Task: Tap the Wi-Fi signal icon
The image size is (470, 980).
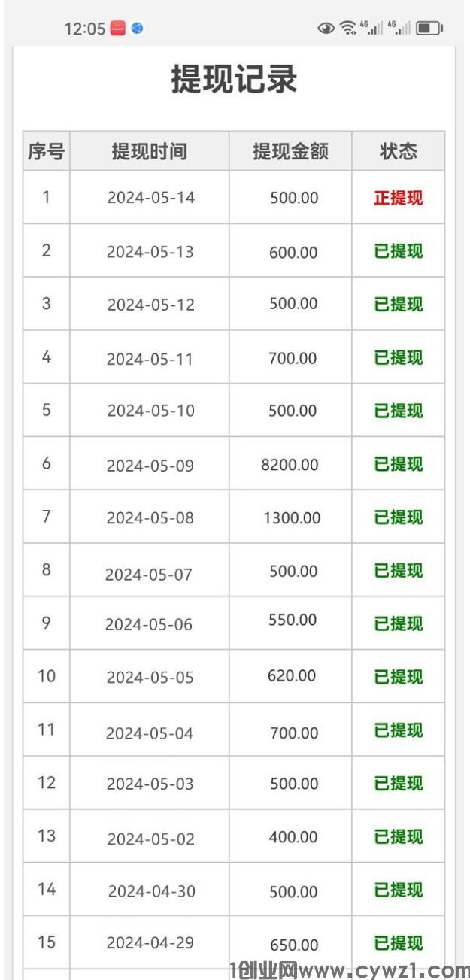Action: pyautogui.click(x=347, y=29)
